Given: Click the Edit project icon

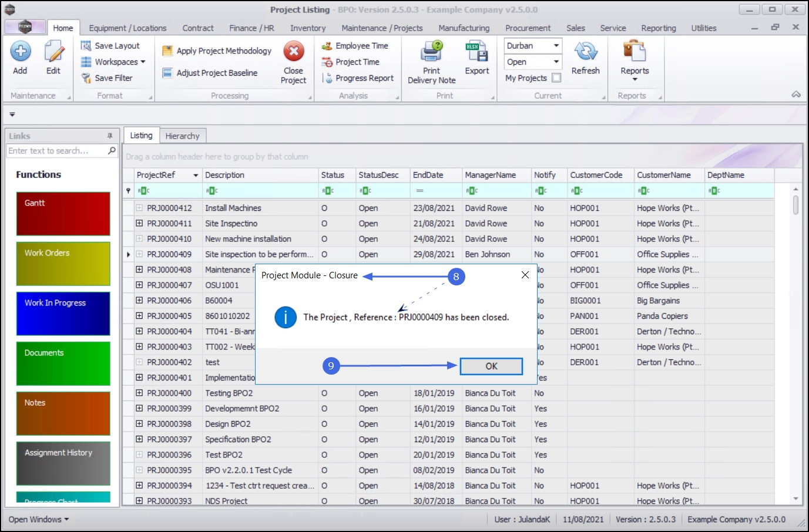Looking at the screenshot, I should pyautogui.click(x=53, y=52).
